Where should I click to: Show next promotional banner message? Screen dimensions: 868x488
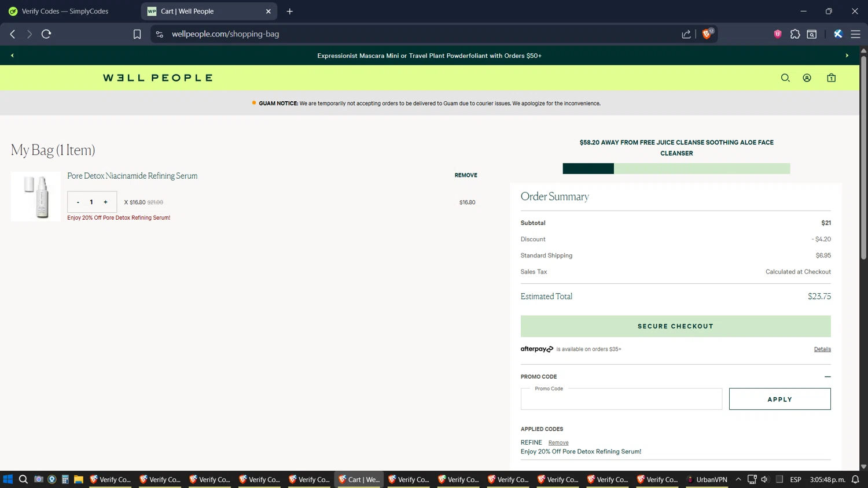click(x=847, y=56)
